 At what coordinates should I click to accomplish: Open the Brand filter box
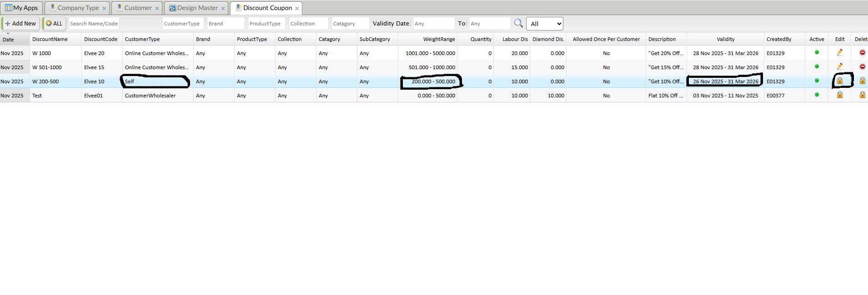(226, 24)
